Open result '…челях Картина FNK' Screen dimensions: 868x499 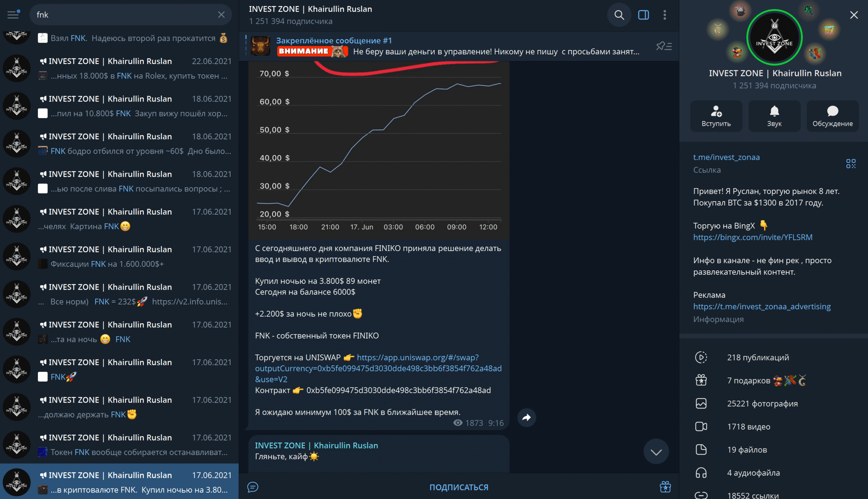(119, 219)
